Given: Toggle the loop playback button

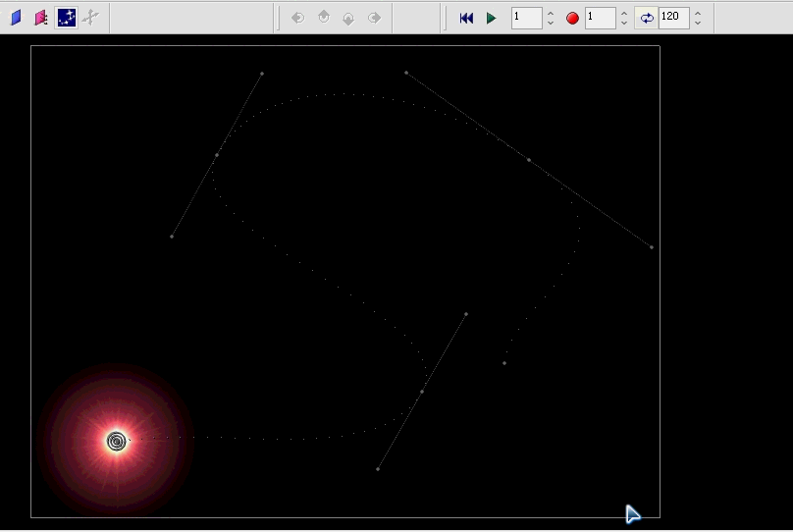Looking at the screenshot, I should (x=647, y=19).
